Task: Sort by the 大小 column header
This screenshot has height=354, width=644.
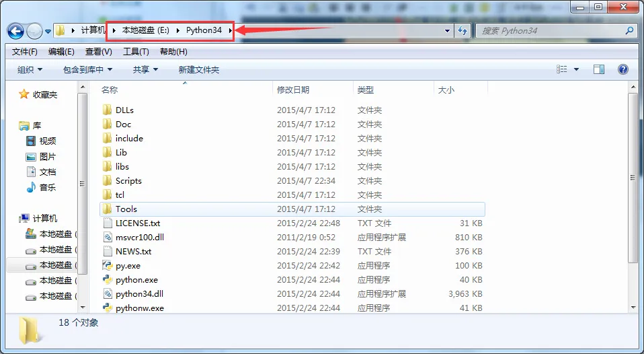Action: click(x=446, y=90)
